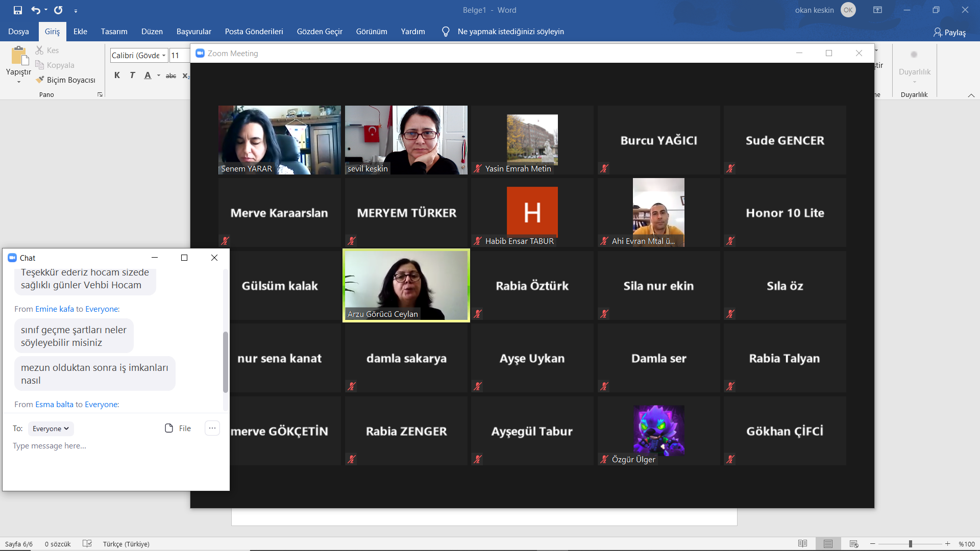Click the spelling proofing icon in status bar
Image resolution: width=980 pixels, height=551 pixels.
(x=87, y=544)
